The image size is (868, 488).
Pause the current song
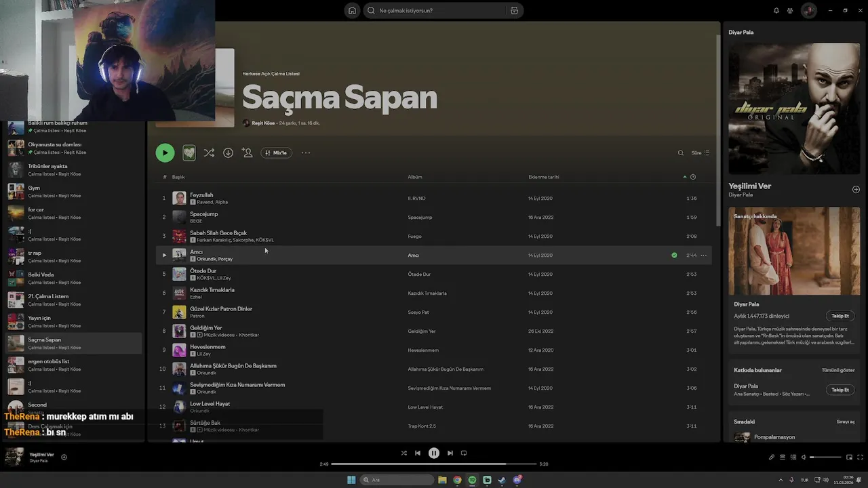434,453
